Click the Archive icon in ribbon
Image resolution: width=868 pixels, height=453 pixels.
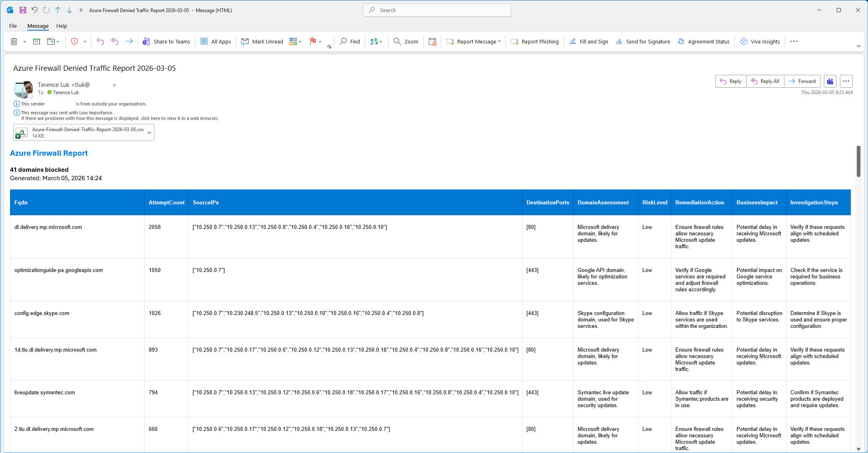coord(37,41)
